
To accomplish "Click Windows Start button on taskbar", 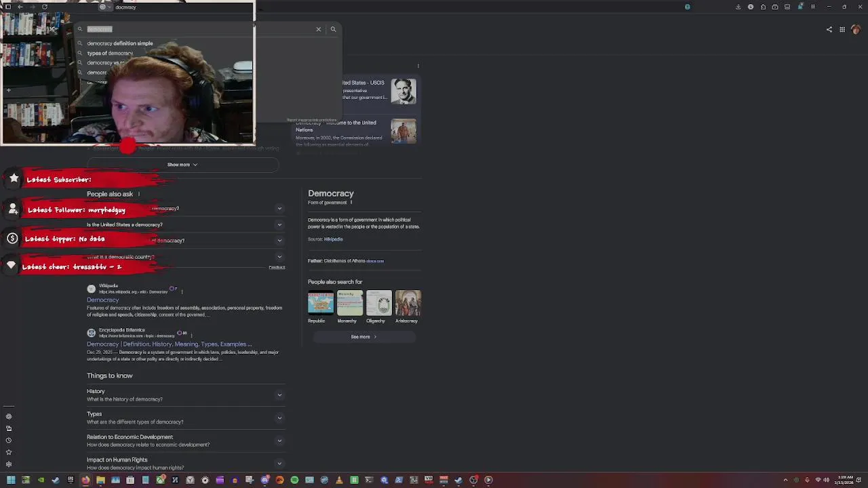I will pos(11,480).
